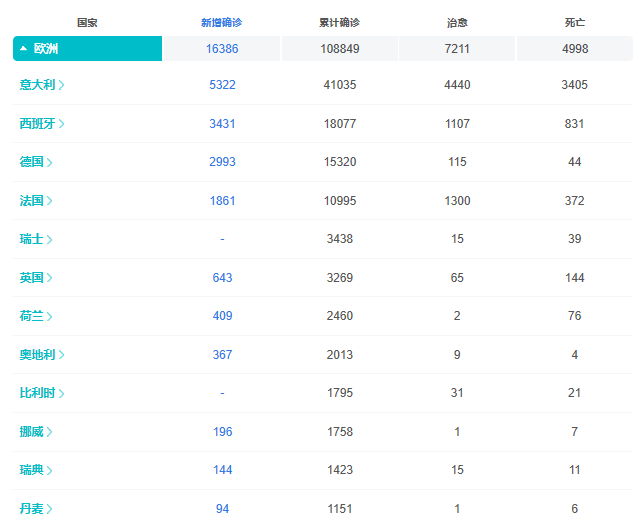The image size is (643, 516).
Task: Select 奥地利 new cases 367
Action: click(222, 355)
